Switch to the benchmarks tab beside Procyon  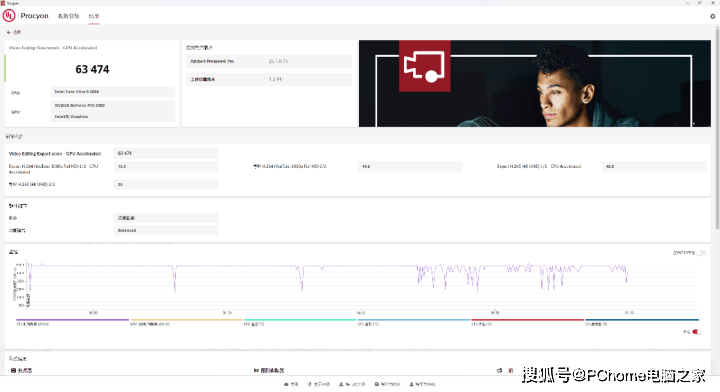[68, 16]
